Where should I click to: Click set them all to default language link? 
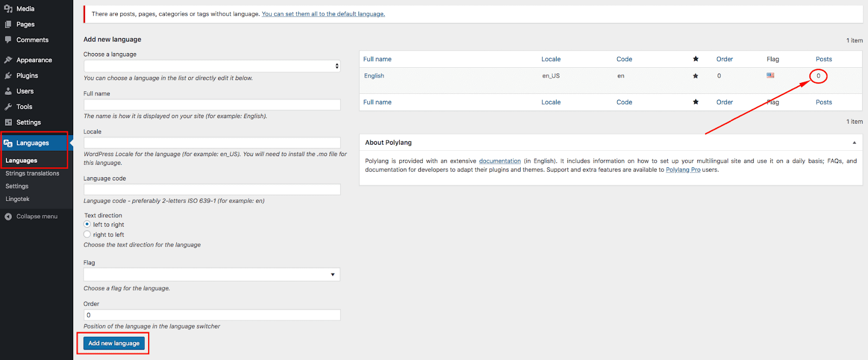point(323,14)
